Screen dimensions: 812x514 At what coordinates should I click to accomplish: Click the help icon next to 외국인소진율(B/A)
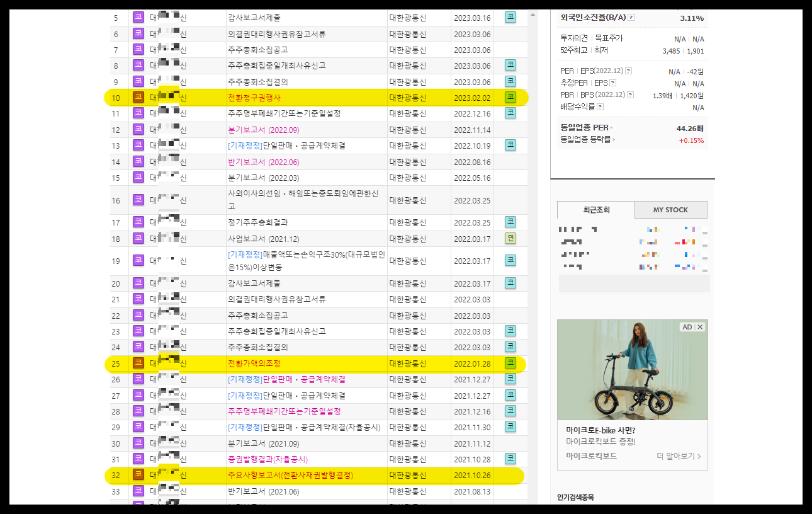(x=631, y=18)
